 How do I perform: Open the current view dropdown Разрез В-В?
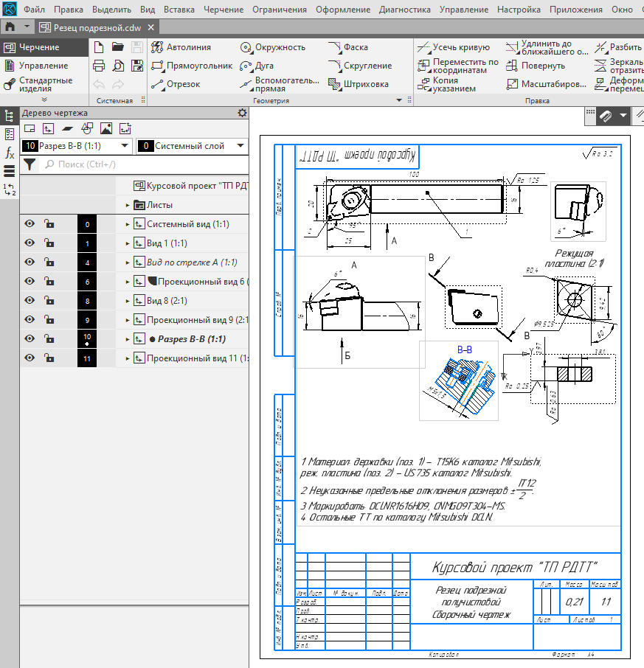(x=77, y=146)
